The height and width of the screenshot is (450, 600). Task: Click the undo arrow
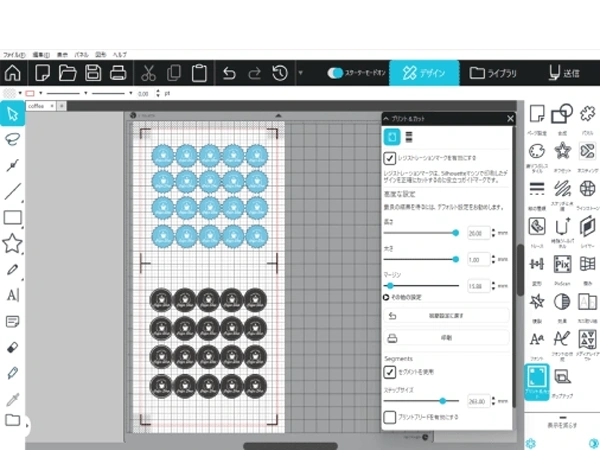(229, 73)
